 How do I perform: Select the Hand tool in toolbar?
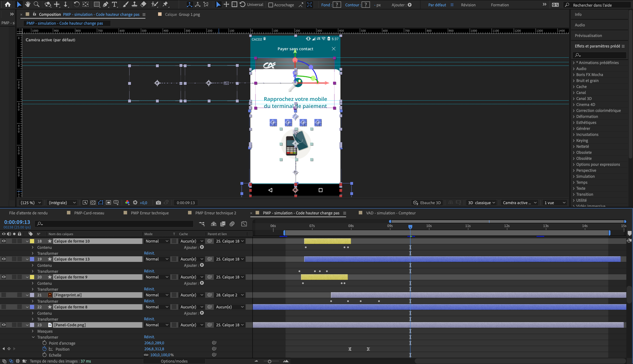[27, 4]
